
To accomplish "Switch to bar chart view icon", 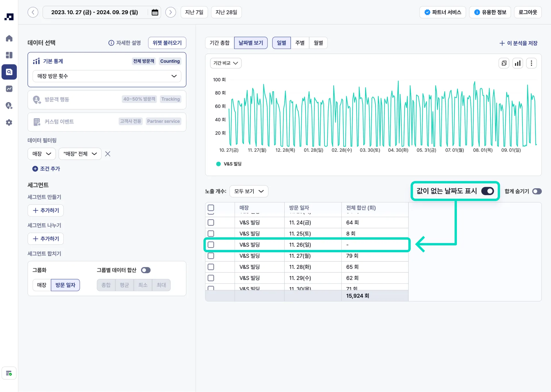I will click(517, 63).
